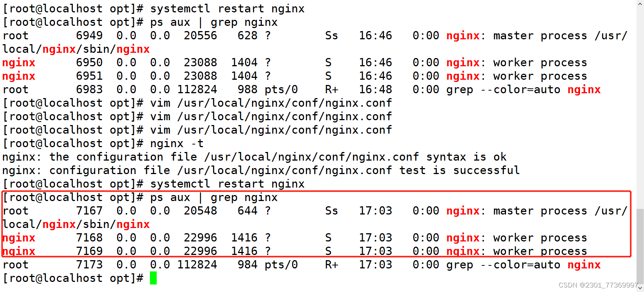This screenshot has height=292, width=644.
Task: Select PID 6983 of grep process
Action: (89, 89)
